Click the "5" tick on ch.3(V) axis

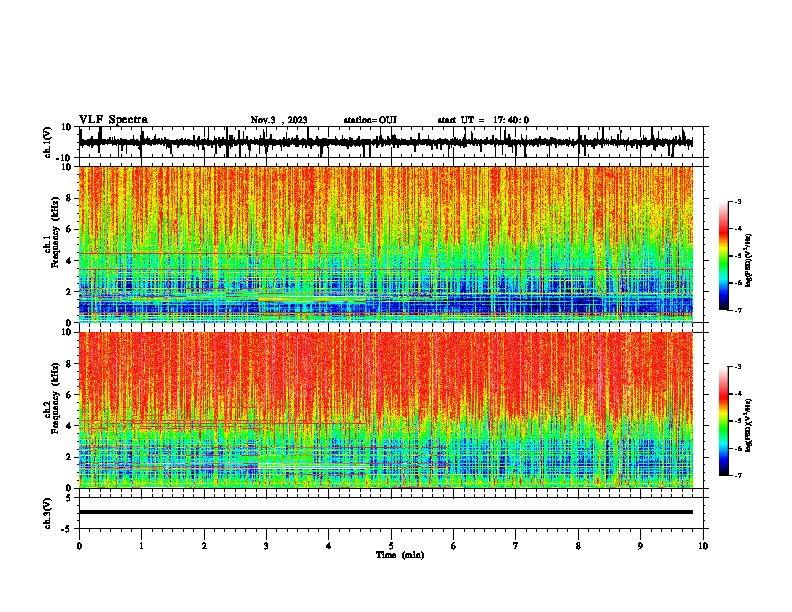[69, 498]
